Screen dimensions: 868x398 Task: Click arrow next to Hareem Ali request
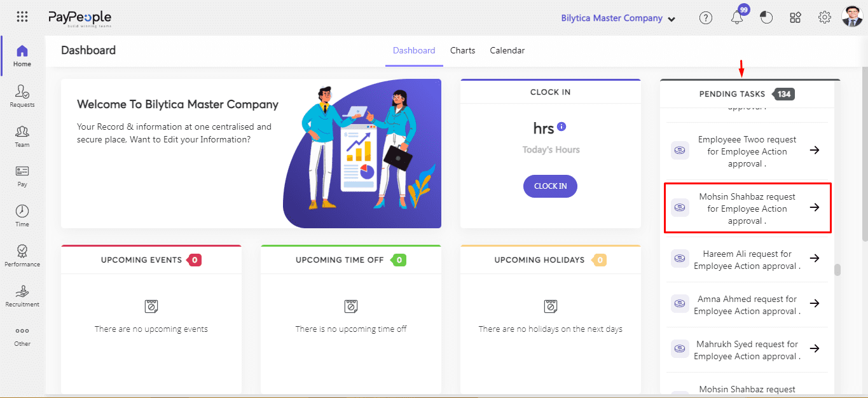[x=814, y=258]
